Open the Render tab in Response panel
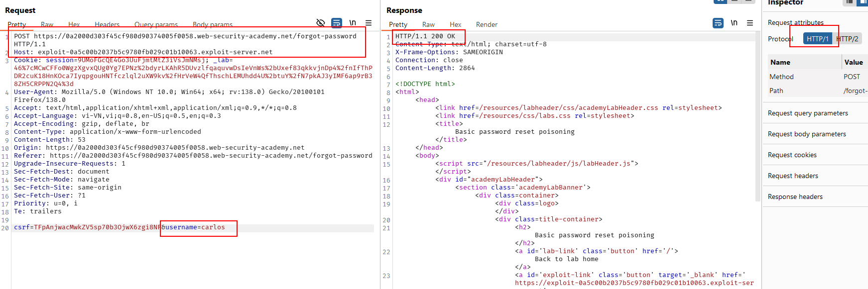Viewport: 868px width, 289px height. click(x=487, y=24)
